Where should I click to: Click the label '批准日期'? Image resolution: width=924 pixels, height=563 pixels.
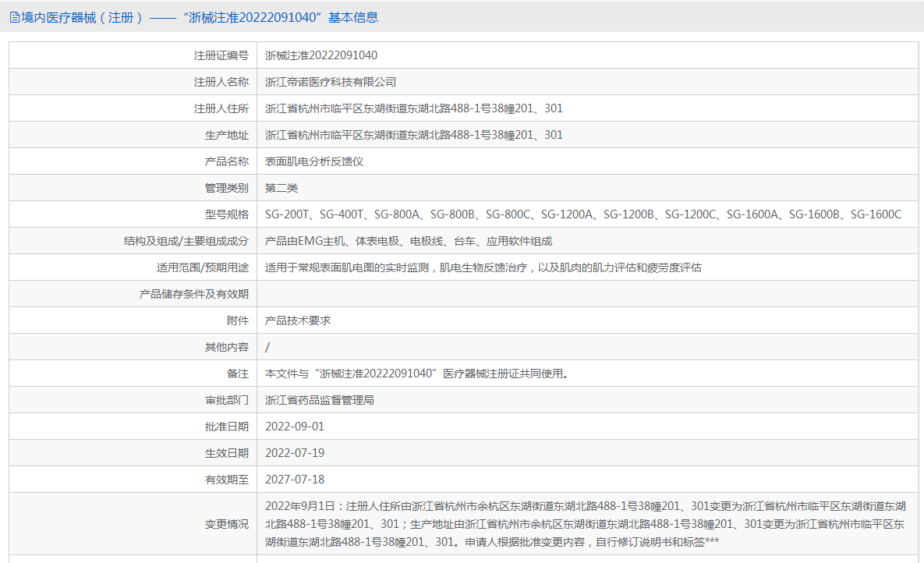coord(227,427)
